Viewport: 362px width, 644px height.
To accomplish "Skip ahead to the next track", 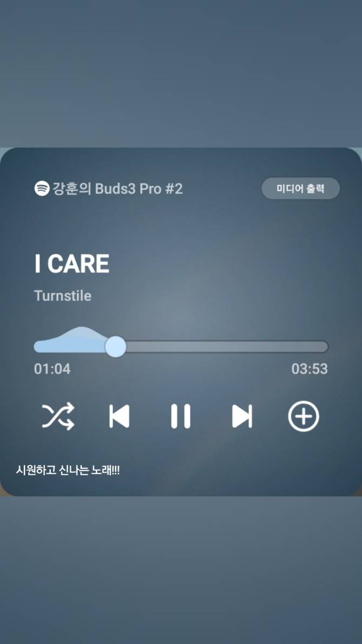I will 242,416.
